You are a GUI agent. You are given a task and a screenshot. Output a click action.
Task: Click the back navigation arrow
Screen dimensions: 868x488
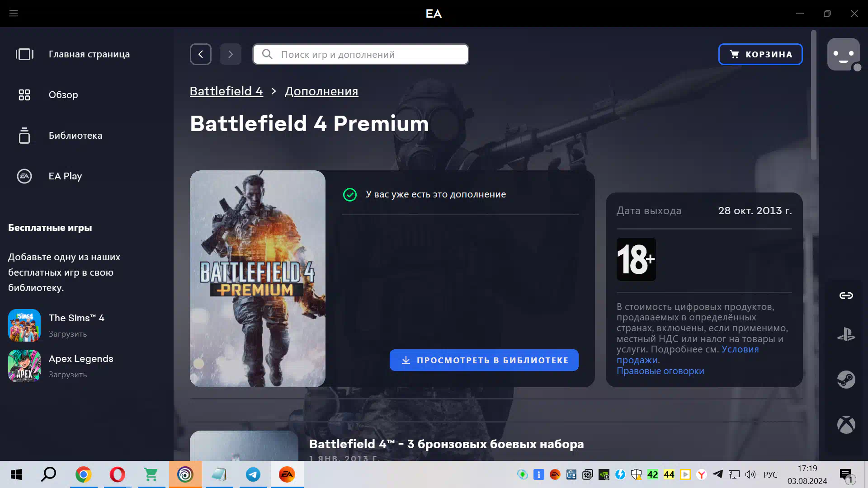[x=201, y=54]
